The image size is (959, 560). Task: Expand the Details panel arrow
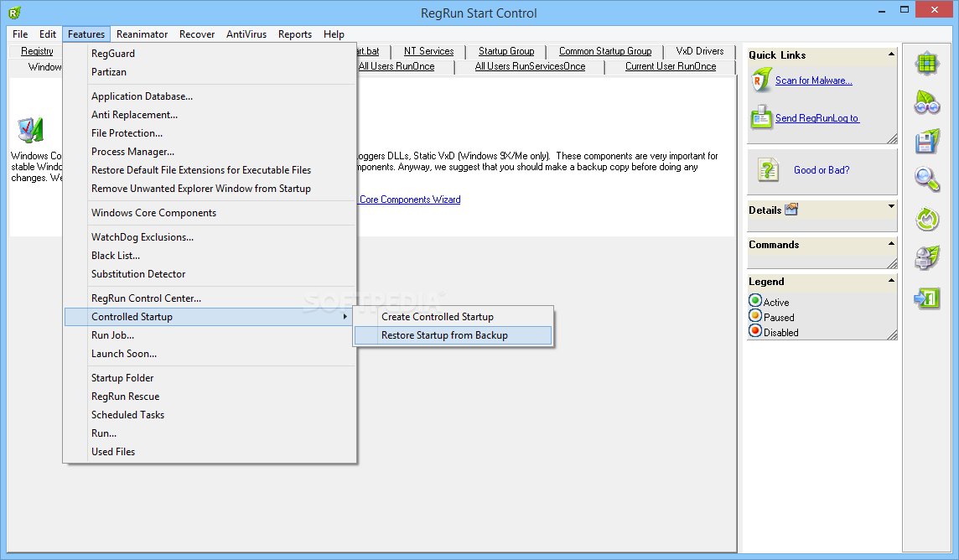coord(891,206)
